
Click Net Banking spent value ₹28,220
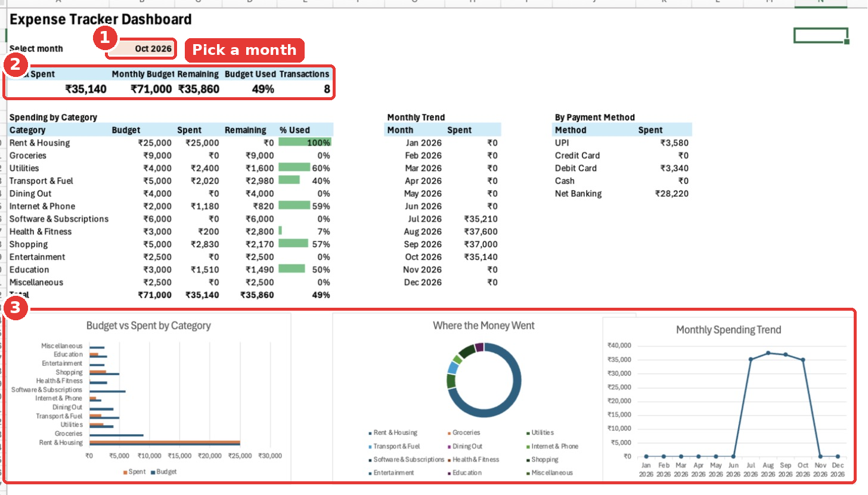(x=672, y=193)
